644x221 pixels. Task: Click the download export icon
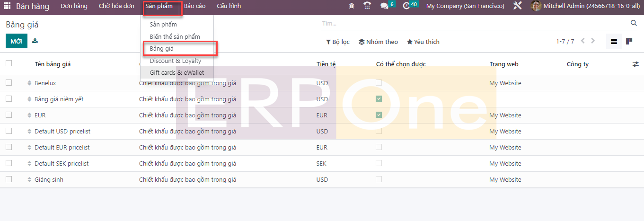(x=35, y=41)
